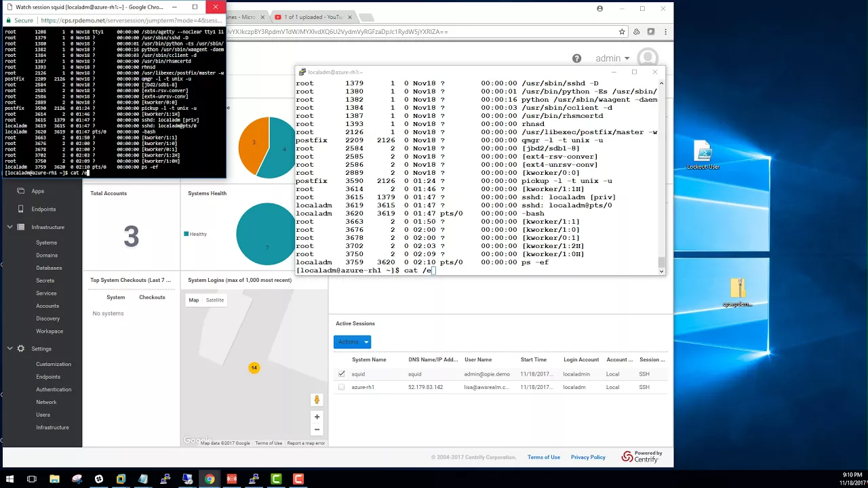Close the YouTube upload tab
This screenshot has width=868, height=488.
click(349, 16)
